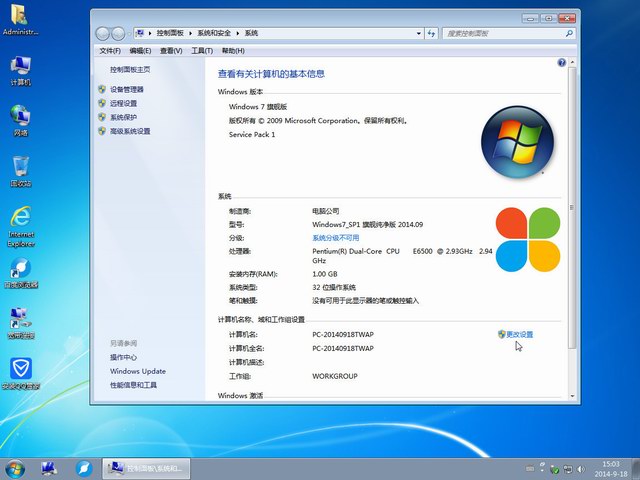Open 系统保护 in the sidebar

tap(123, 117)
